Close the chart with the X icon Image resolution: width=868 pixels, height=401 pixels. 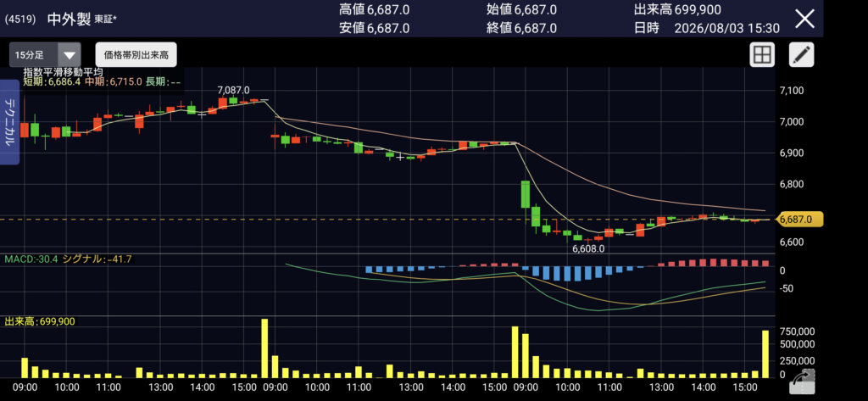tap(804, 19)
